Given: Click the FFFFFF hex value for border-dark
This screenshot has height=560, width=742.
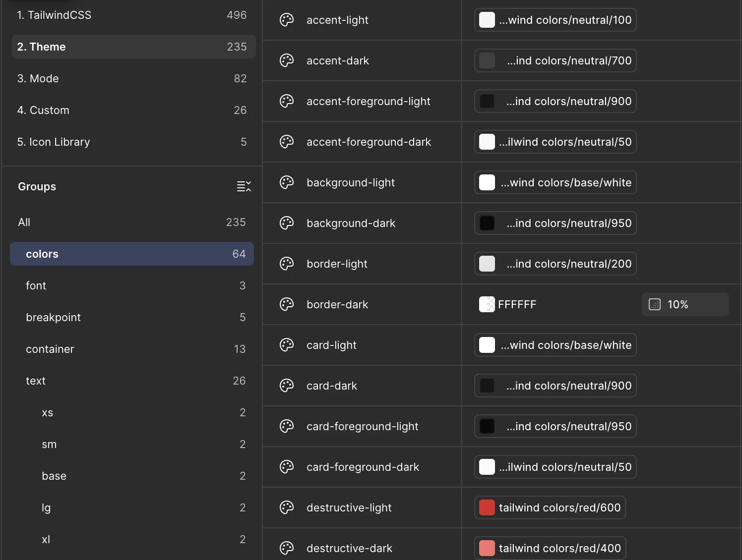Looking at the screenshot, I should pyautogui.click(x=517, y=304).
